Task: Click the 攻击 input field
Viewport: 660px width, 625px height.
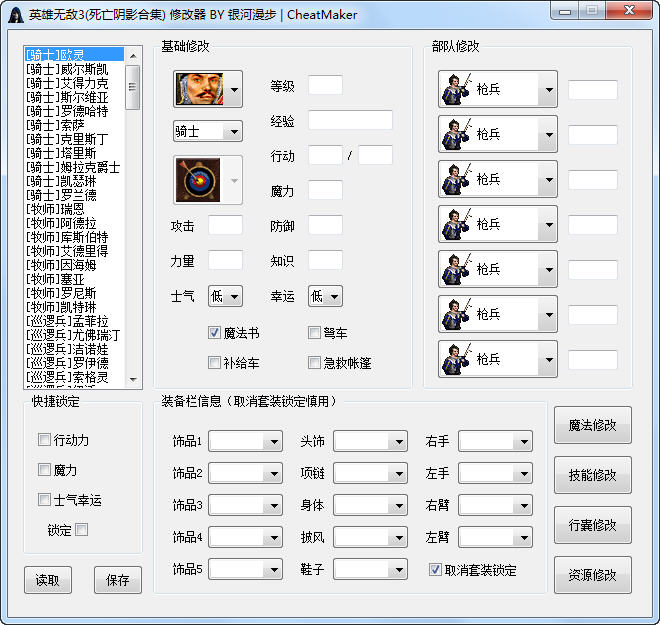Action: (x=225, y=225)
